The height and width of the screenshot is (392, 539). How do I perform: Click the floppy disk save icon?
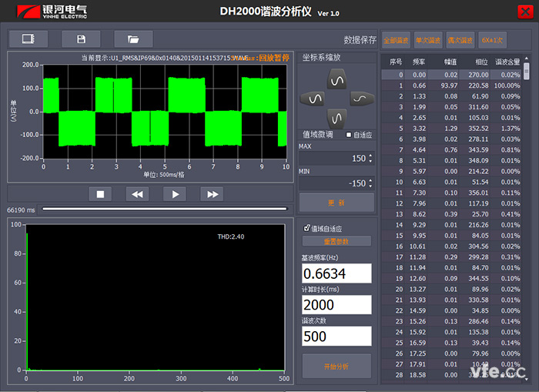[x=81, y=39]
